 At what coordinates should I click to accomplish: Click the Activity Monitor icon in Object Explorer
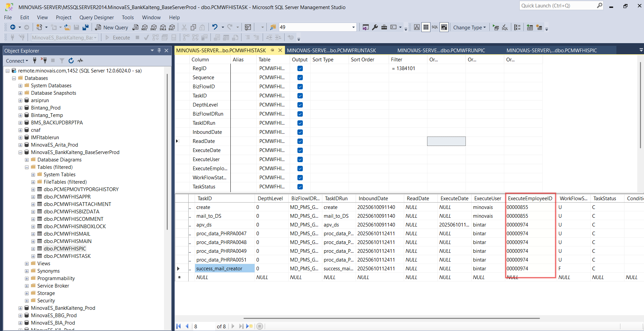point(80,61)
